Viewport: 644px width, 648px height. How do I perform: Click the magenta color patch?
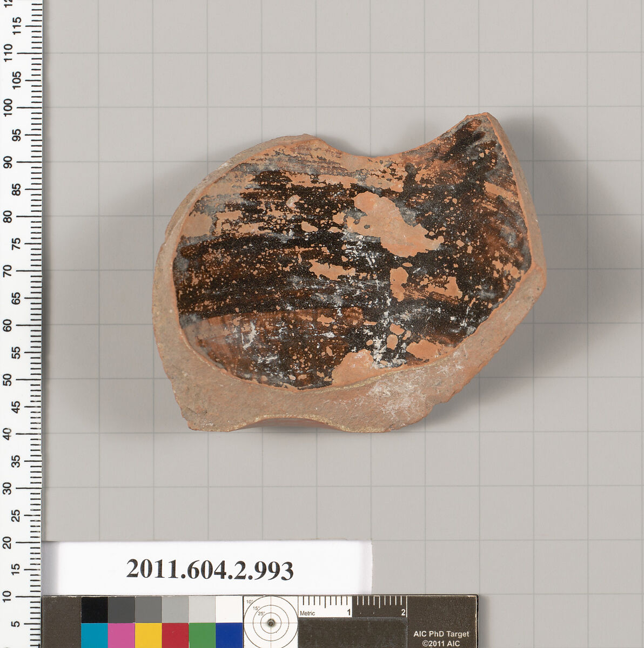[121, 635]
